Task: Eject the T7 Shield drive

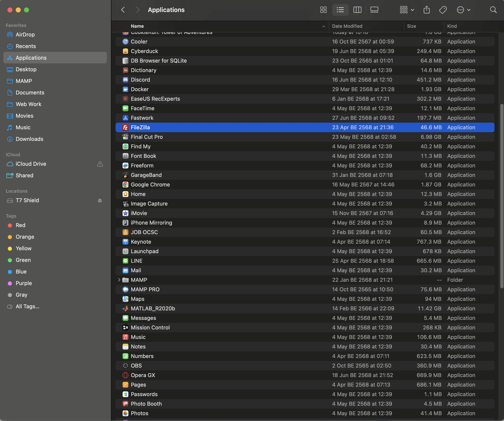Action: click(100, 200)
